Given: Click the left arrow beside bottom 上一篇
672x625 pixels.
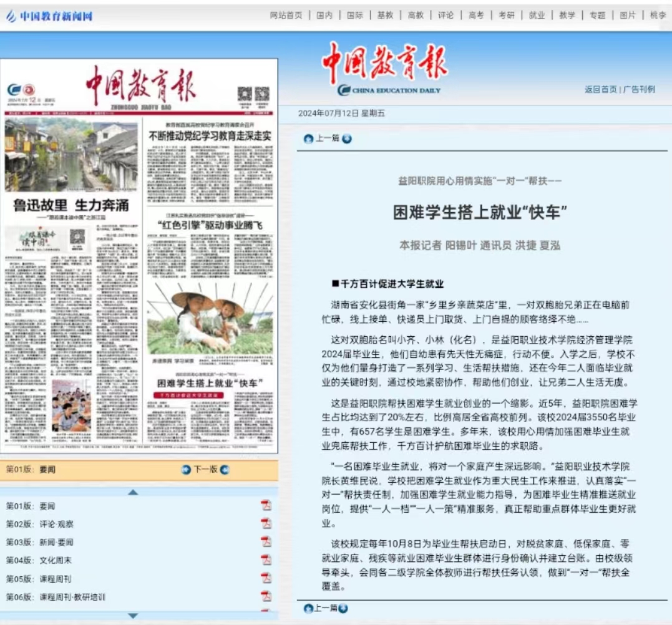Looking at the screenshot, I should [x=308, y=608].
